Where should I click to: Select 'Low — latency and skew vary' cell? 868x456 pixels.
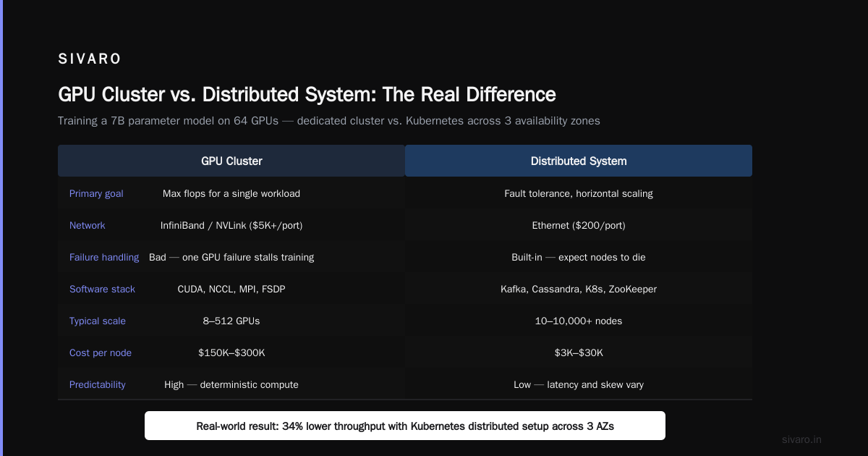pyautogui.click(x=579, y=384)
